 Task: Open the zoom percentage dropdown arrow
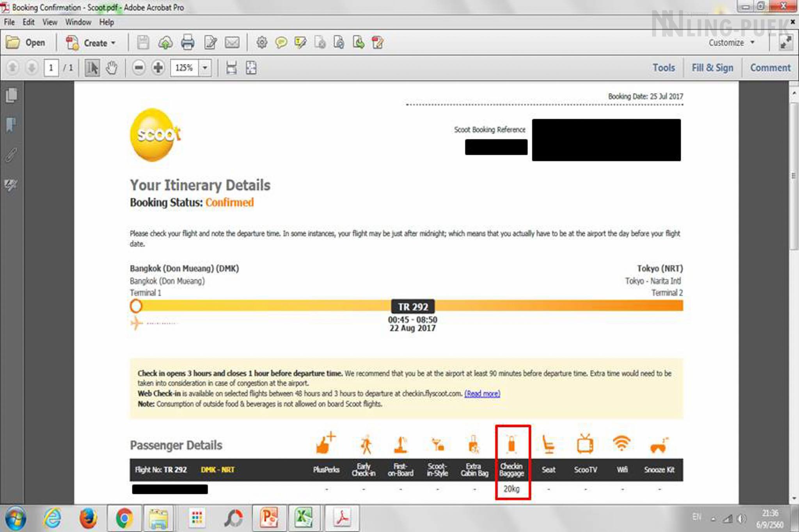[205, 68]
